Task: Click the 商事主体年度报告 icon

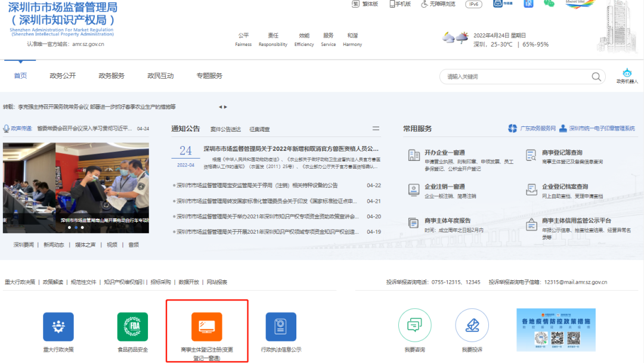Action: [x=413, y=223]
